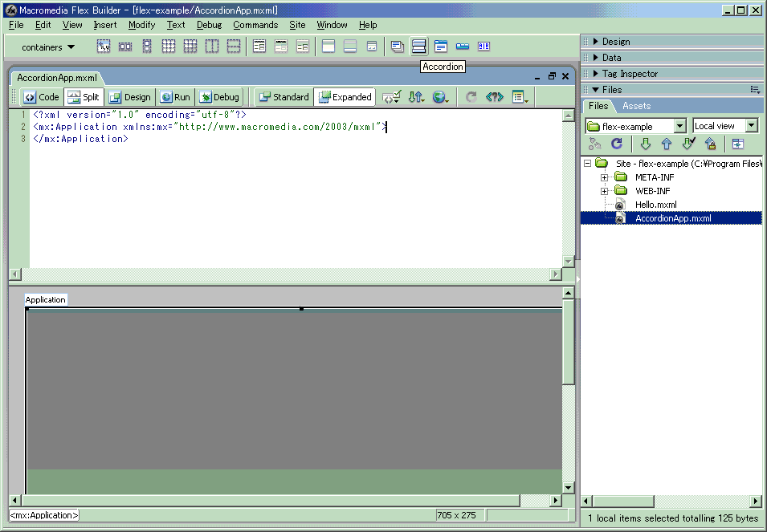This screenshot has height=532, width=767.
Task: Insert a VDividedBox container
Action: click(x=234, y=47)
